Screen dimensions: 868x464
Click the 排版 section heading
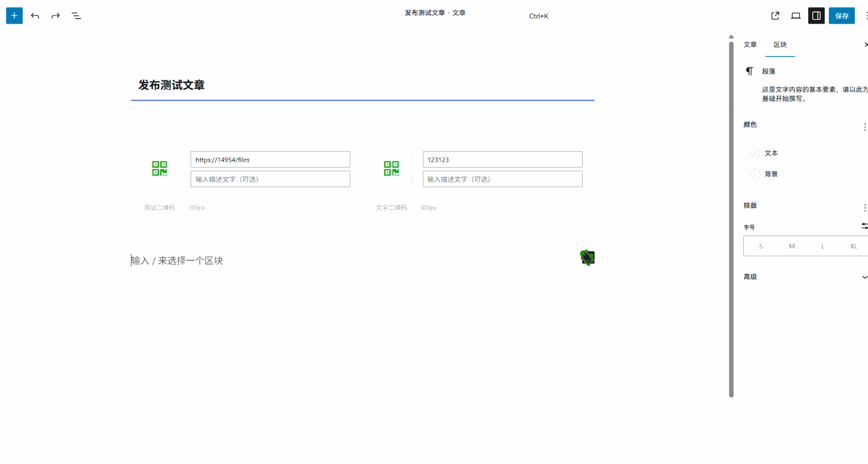pos(750,206)
